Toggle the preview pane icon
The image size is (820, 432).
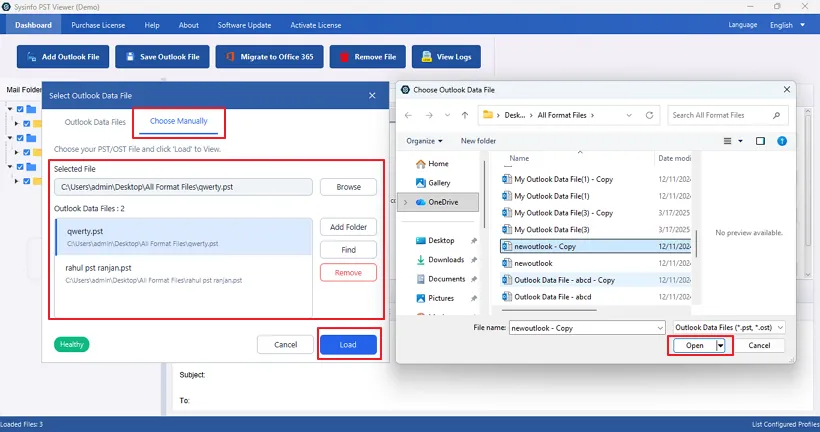(760, 141)
